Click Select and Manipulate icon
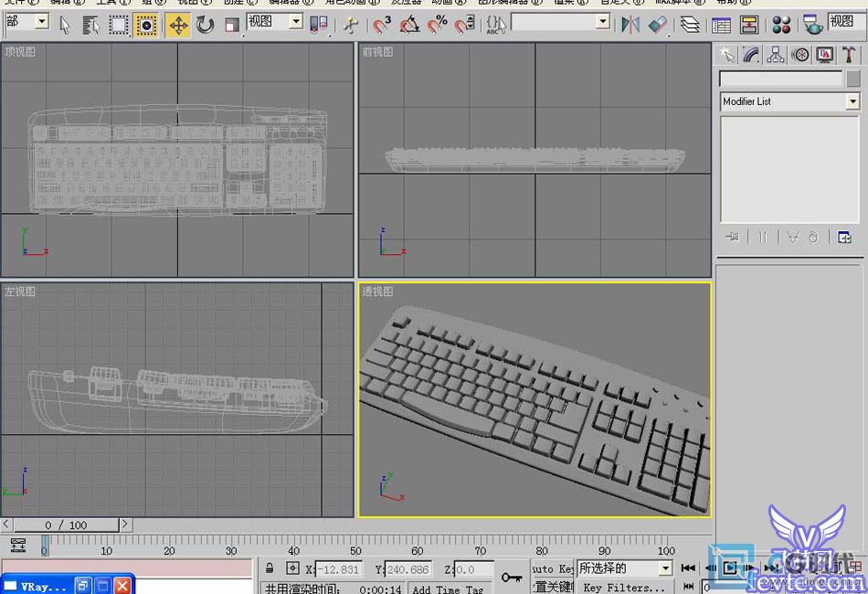This screenshot has width=868, height=594. (350, 25)
